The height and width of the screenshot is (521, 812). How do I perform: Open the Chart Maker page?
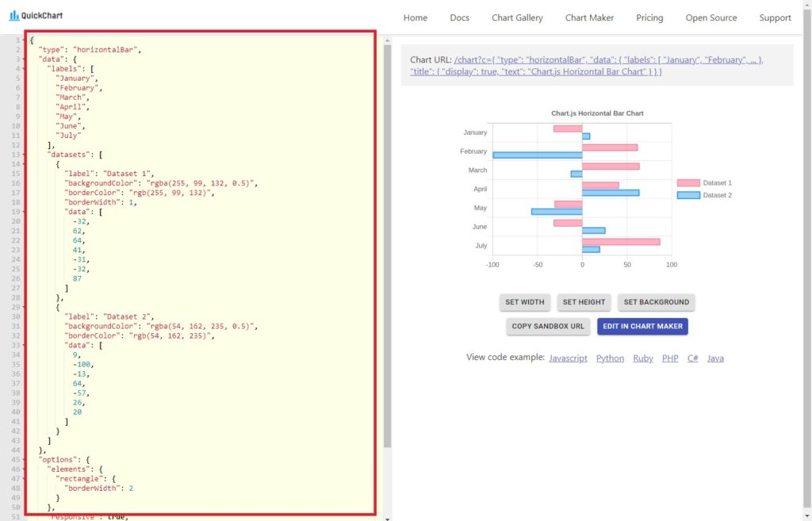click(x=589, y=17)
